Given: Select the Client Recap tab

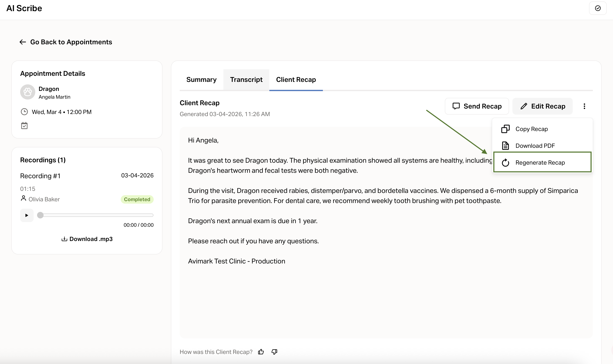Looking at the screenshot, I should [x=296, y=80].
